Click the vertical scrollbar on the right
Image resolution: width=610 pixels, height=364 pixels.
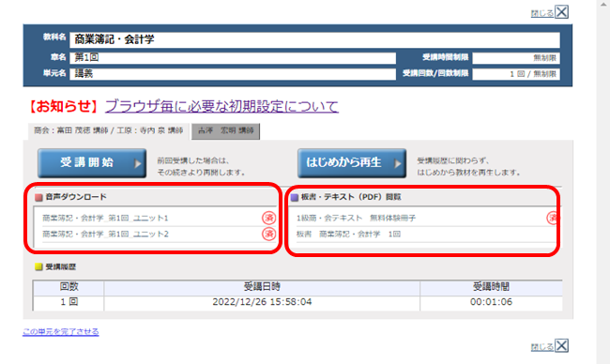tap(603, 182)
